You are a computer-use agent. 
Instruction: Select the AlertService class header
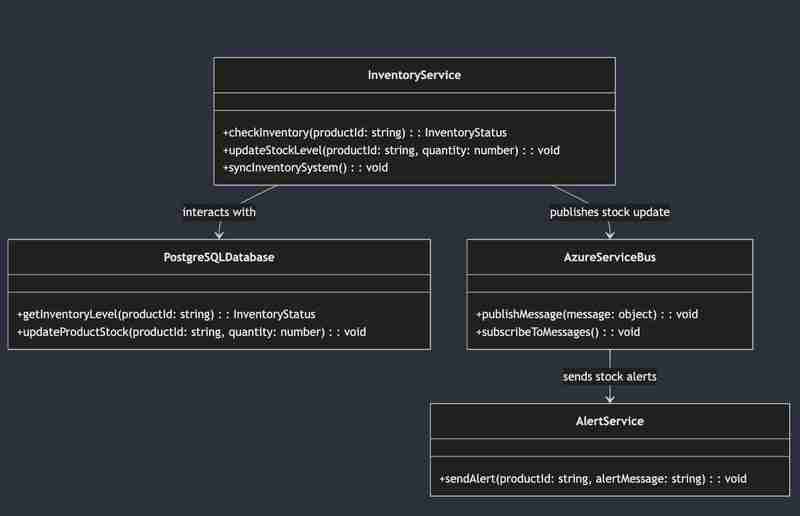click(610, 421)
